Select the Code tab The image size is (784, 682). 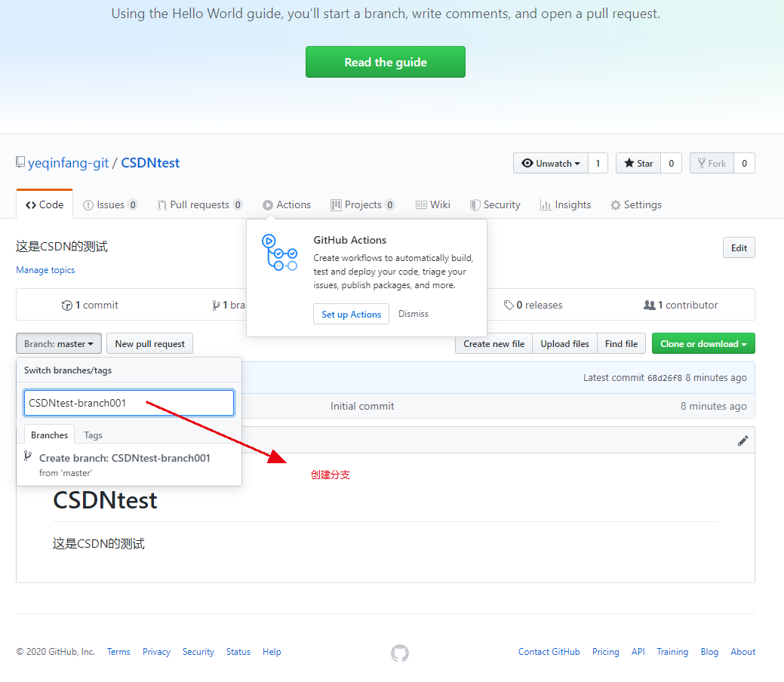(45, 205)
